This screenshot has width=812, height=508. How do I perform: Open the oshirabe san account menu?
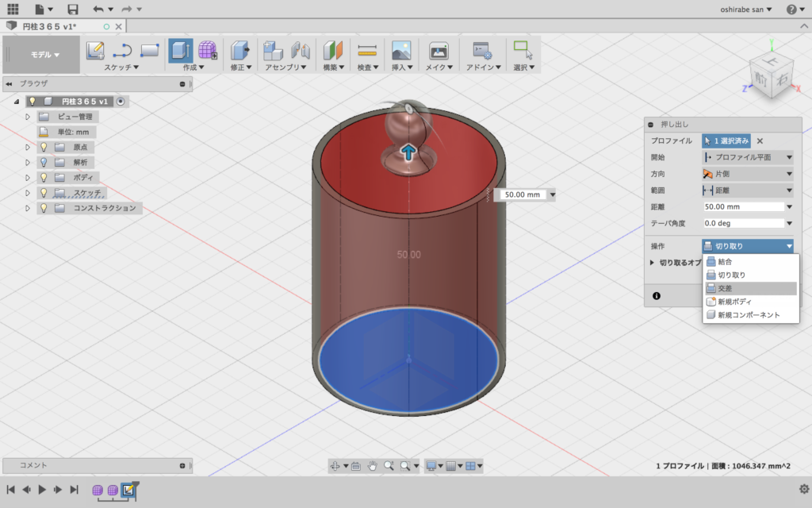click(x=745, y=10)
